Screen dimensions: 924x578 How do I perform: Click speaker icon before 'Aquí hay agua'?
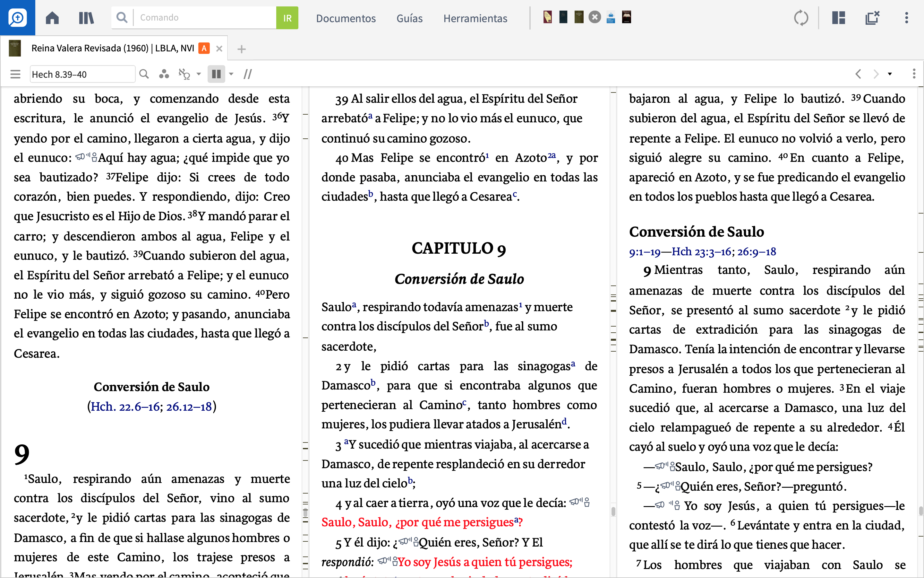(86, 157)
